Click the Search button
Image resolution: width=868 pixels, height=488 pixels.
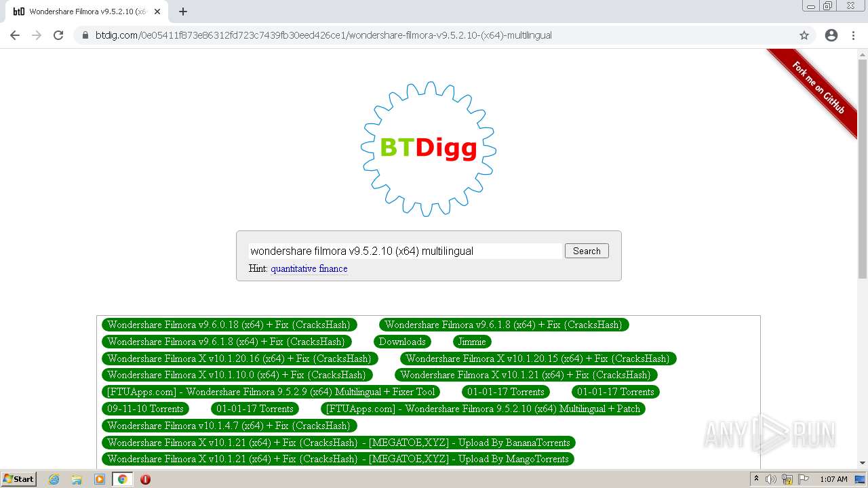tap(587, 251)
